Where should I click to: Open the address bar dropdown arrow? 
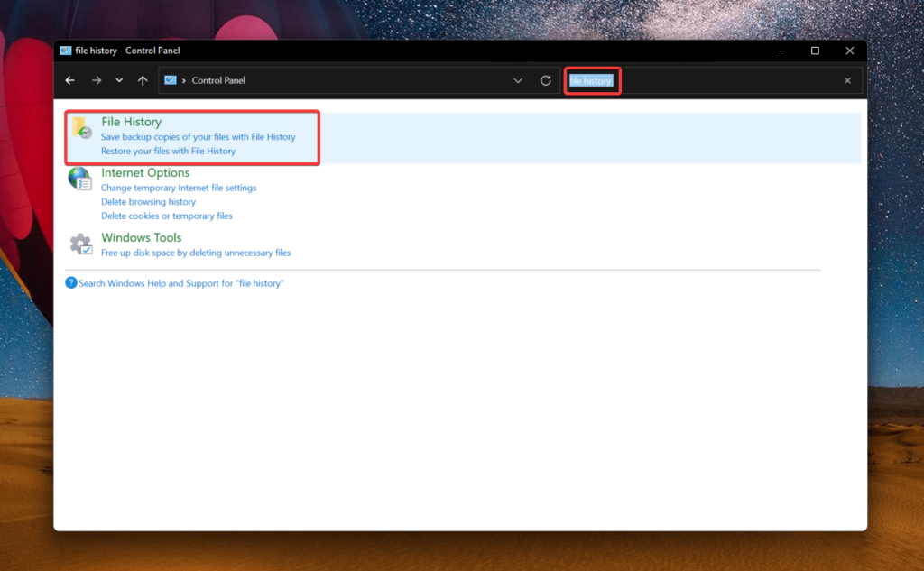(518, 80)
